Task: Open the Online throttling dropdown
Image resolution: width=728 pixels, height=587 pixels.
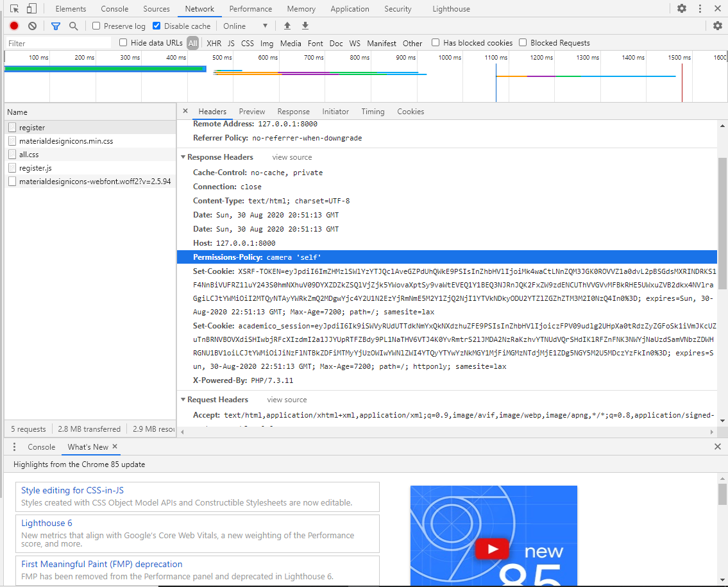Action: [246, 26]
